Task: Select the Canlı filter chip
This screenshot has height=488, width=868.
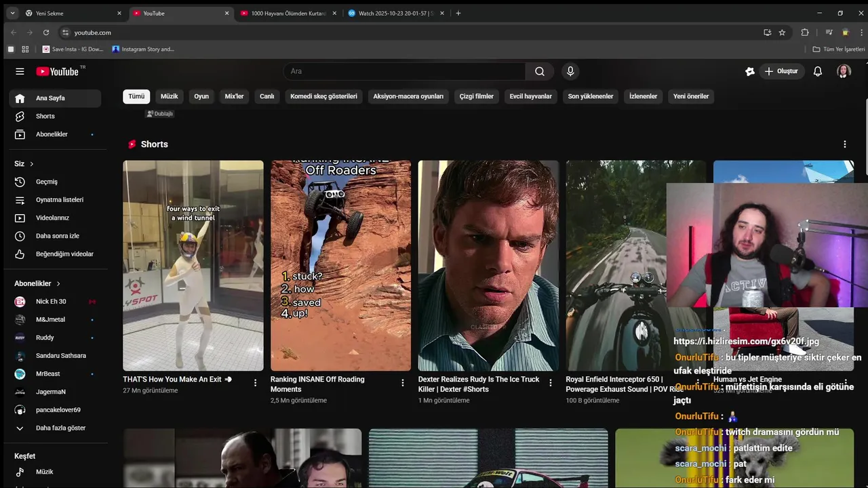Action: click(x=267, y=96)
